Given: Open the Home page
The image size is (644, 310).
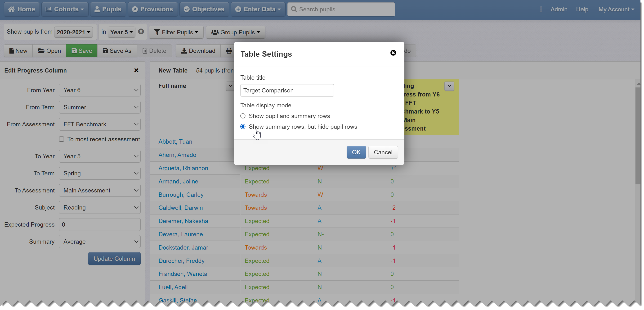Looking at the screenshot, I should pyautogui.click(x=22, y=9).
